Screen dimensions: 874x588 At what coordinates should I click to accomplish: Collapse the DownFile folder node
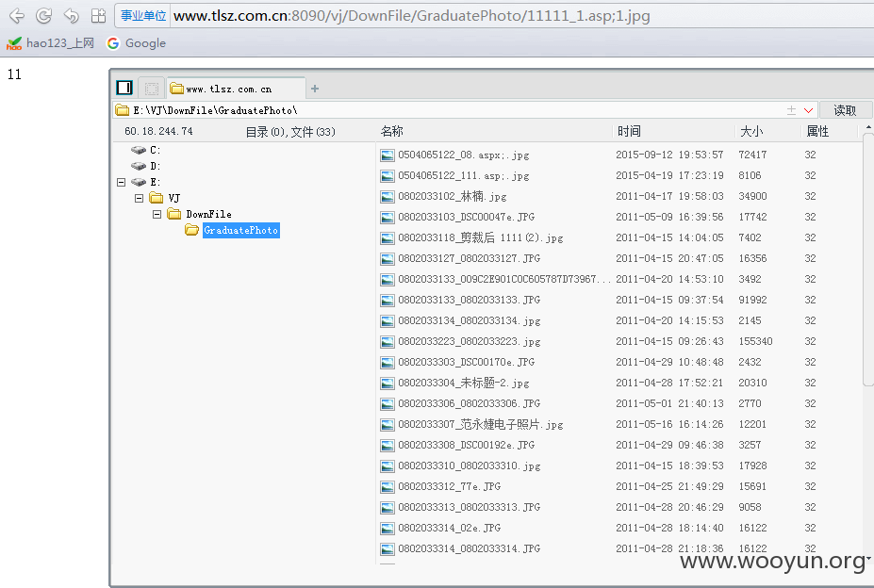click(157, 214)
